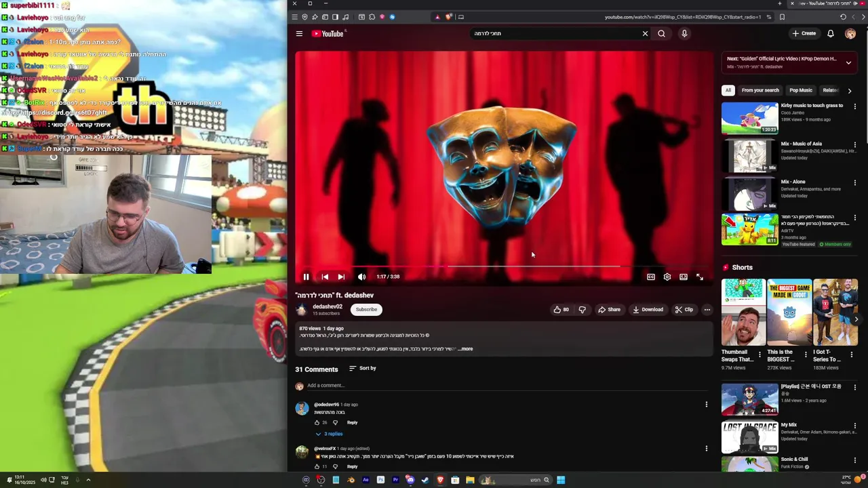Select the Pop Music chip

point(801,90)
